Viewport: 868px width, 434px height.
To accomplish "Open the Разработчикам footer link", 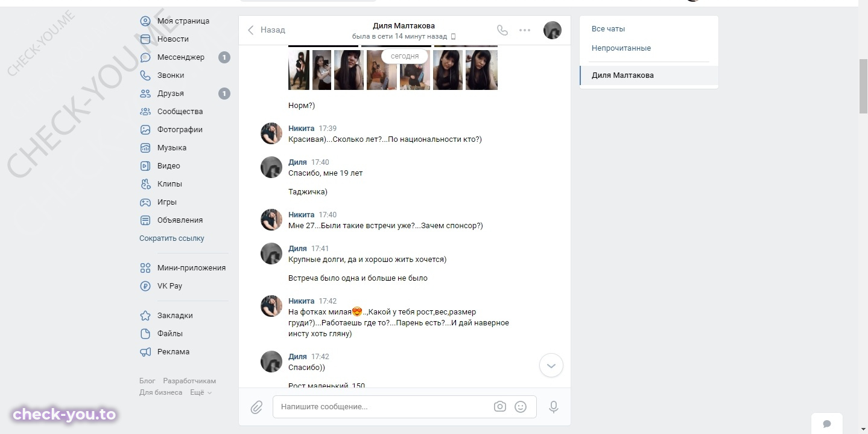I will (189, 381).
